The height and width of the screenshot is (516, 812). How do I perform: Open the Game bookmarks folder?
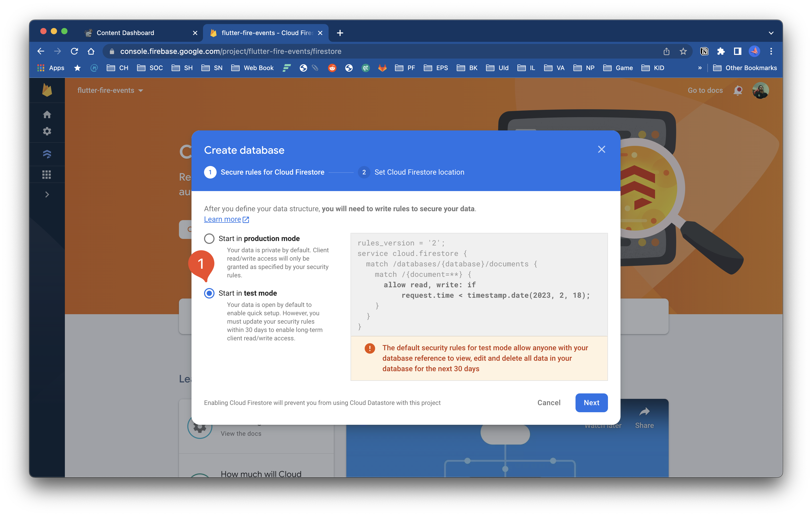point(618,68)
